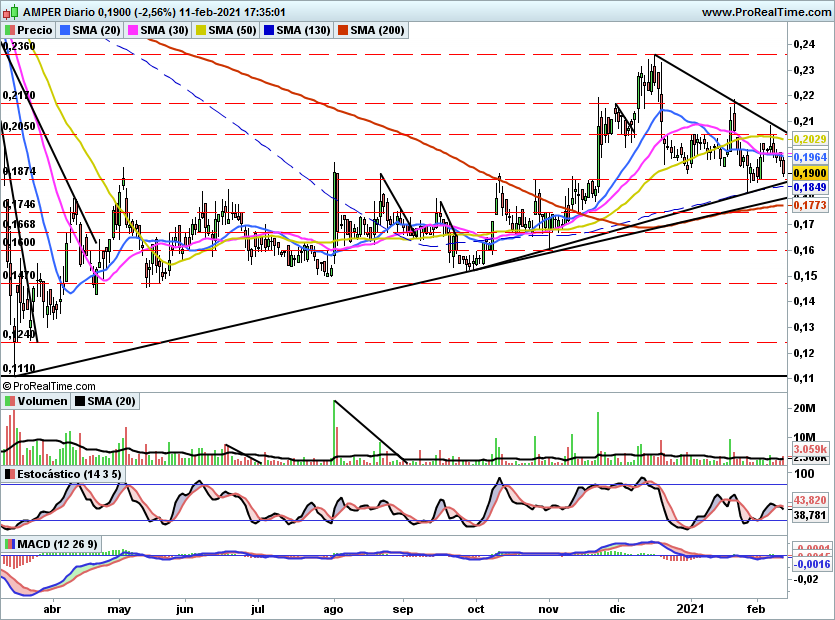This screenshot has height=620, width=835.
Task: Open the www.ProRealTime.com link
Action: coord(766,12)
